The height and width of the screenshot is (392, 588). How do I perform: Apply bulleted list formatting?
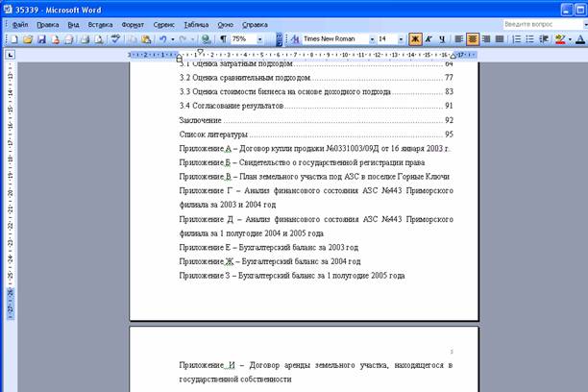coord(530,39)
